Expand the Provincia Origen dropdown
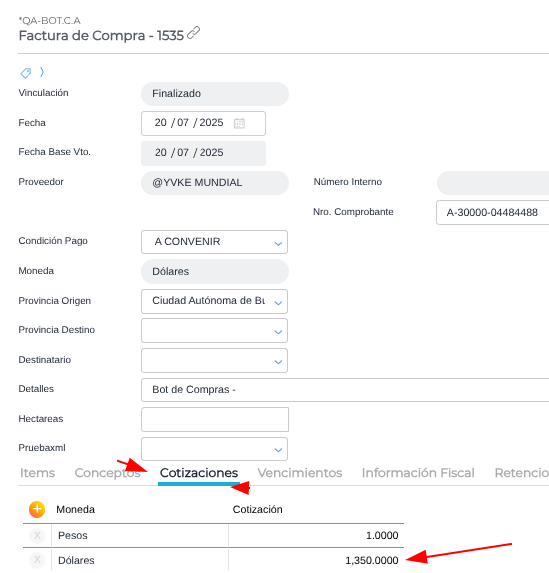Screen dimensions: 549x573 (214, 301)
